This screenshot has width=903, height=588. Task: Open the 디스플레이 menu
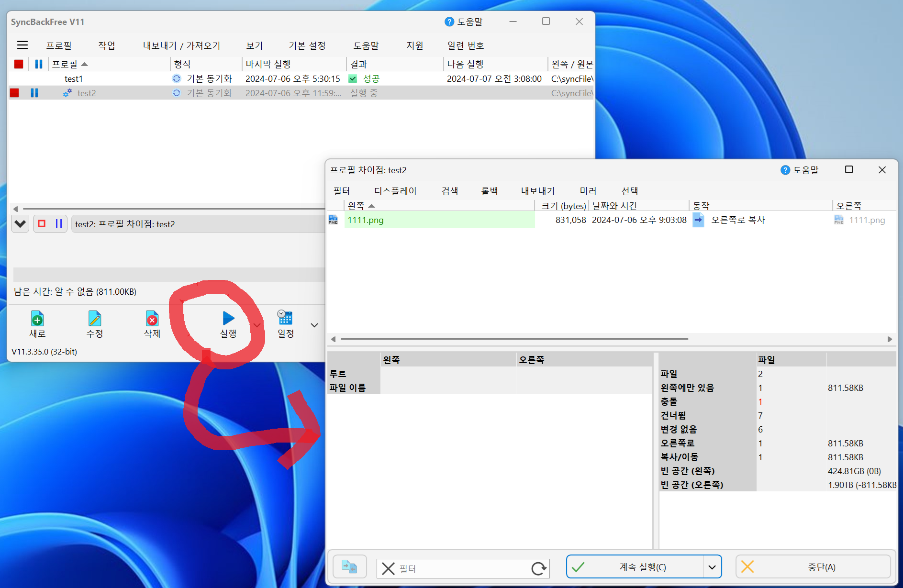pyautogui.click(x=395, y=191)
